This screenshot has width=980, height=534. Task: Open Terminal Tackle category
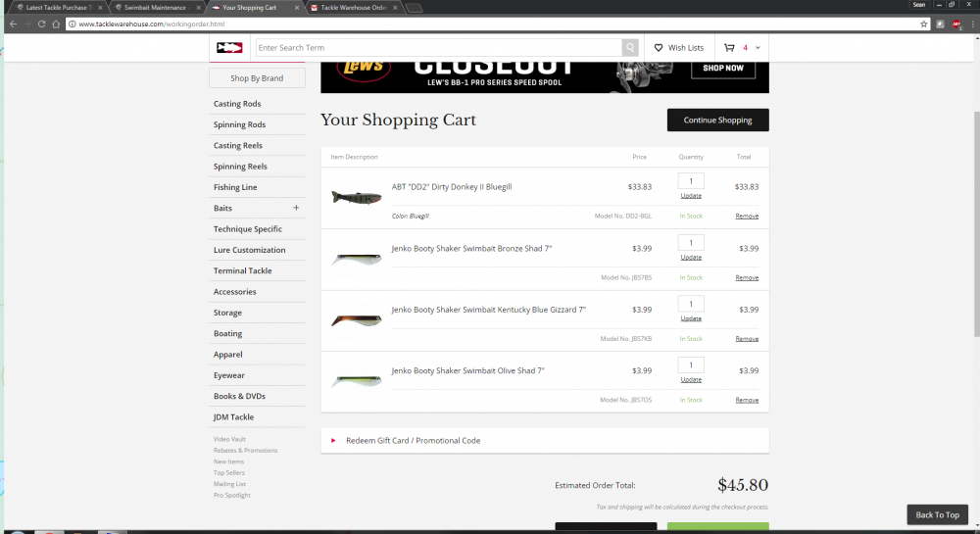(243, 270)
